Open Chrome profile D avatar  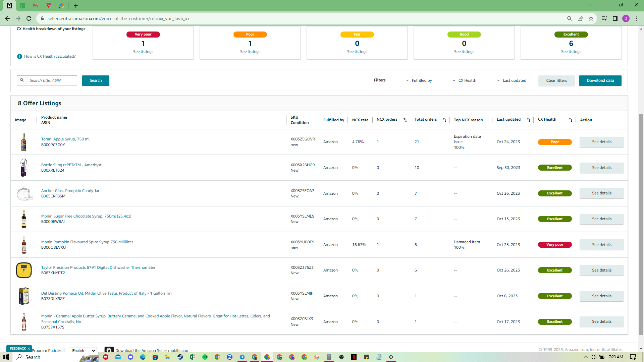[626, 18]
